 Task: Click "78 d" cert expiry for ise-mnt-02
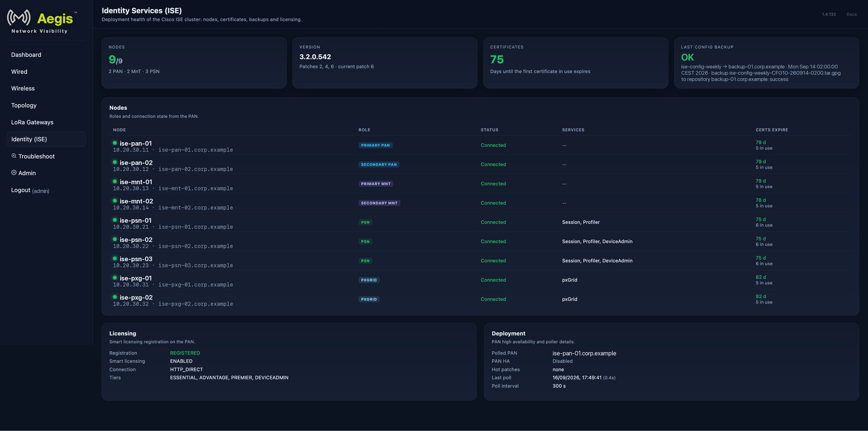[761, 200]
